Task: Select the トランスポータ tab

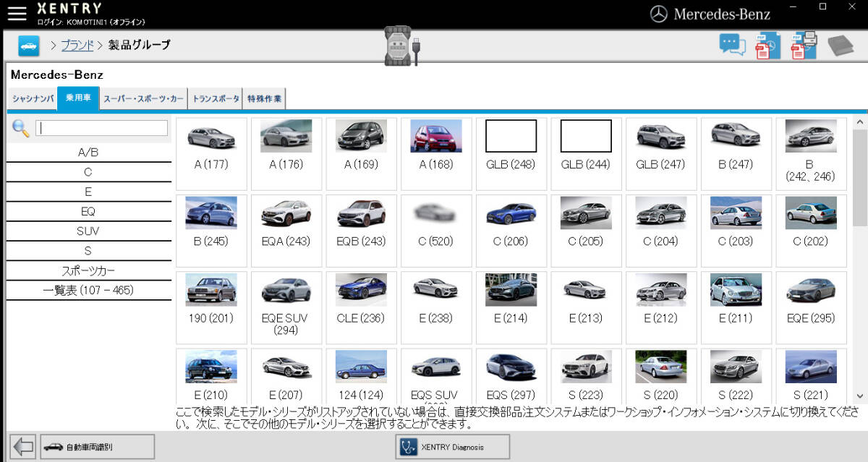Action: click(x=215, y=99)
